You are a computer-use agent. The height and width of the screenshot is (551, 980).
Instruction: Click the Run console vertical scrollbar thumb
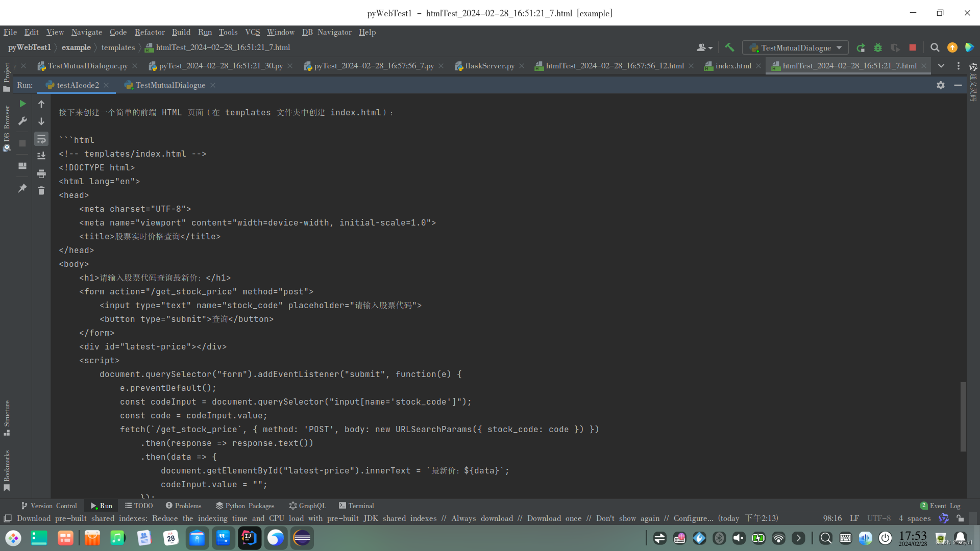click(963, 416)
